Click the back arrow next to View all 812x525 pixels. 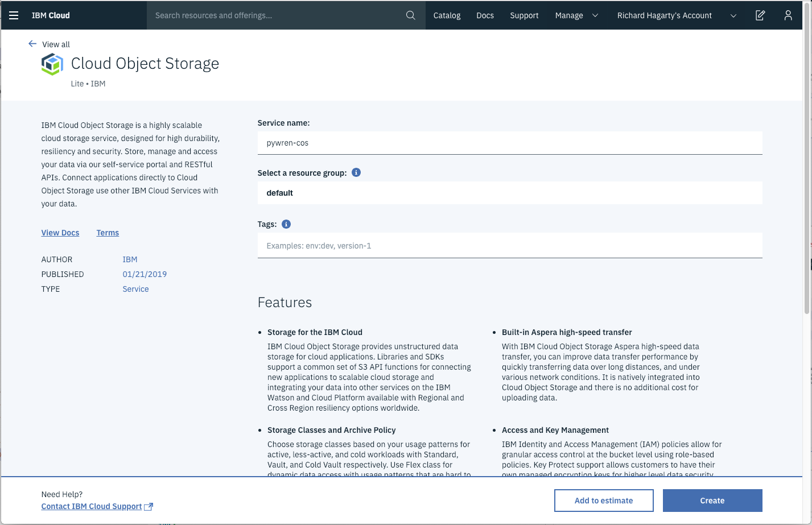(x=32, y=44)
